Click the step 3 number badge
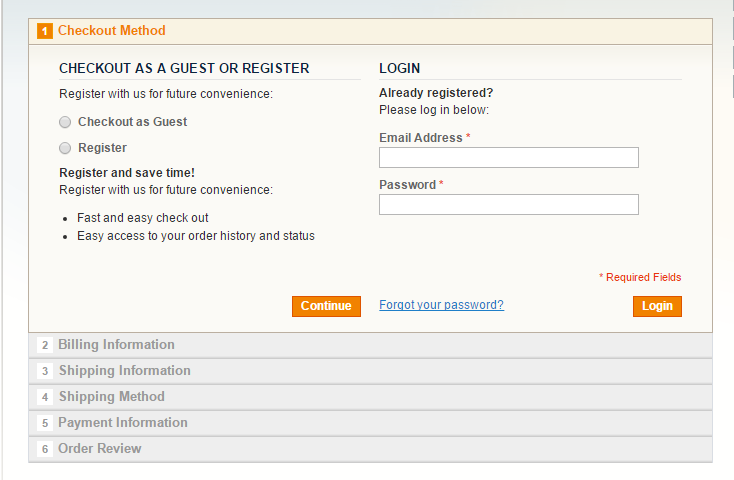Image resolution: width=734 pixels, height=480 pixels. click(x=45, y=371)
